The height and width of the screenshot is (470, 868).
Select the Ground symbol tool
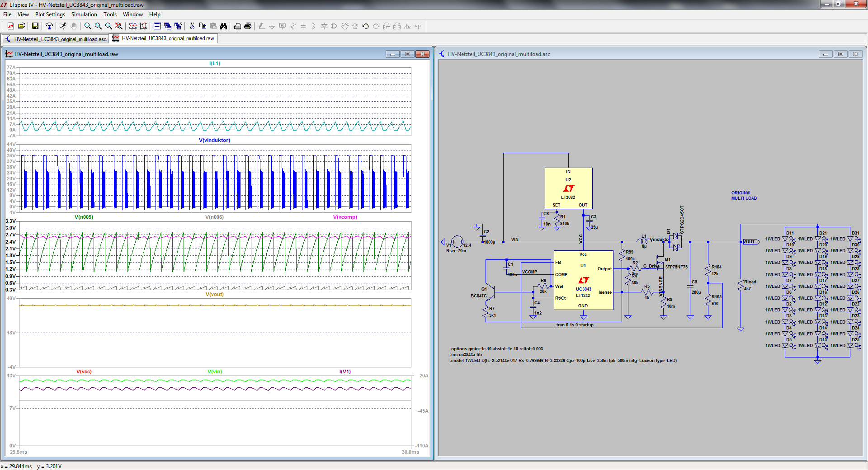click(272, 26)
